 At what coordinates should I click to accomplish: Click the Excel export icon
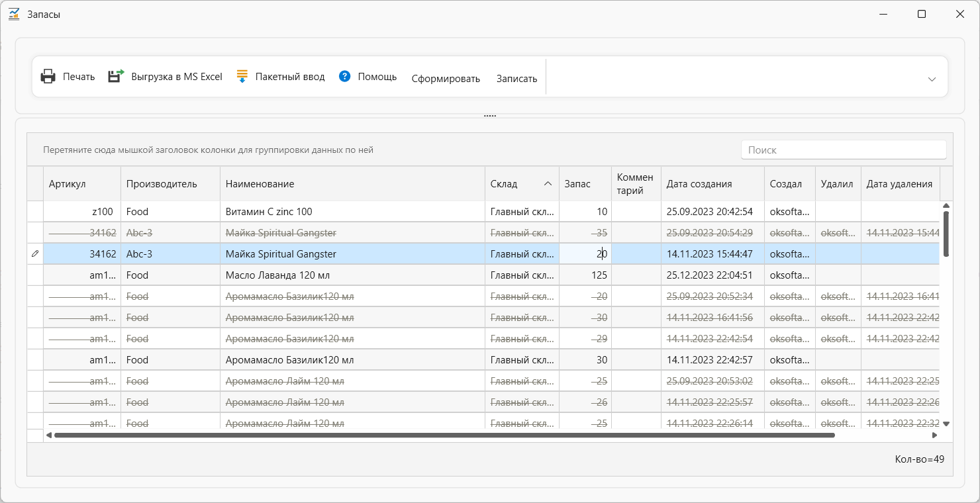point(117,76)
